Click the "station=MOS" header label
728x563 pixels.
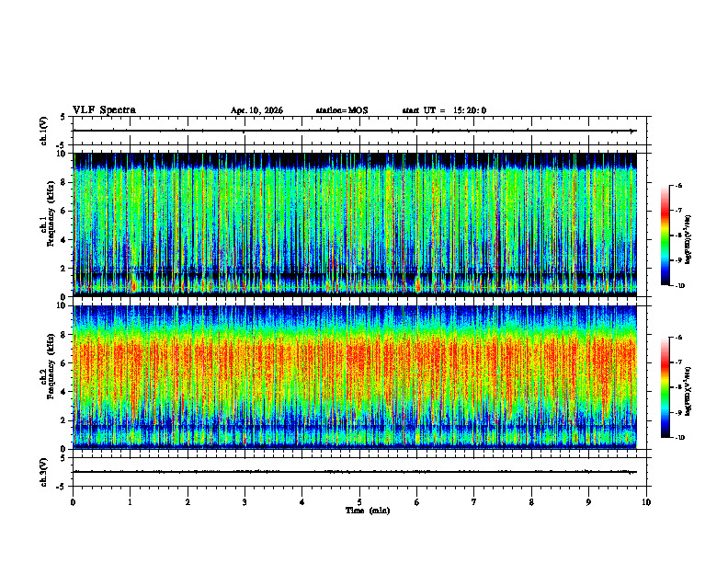pos(342,110)
